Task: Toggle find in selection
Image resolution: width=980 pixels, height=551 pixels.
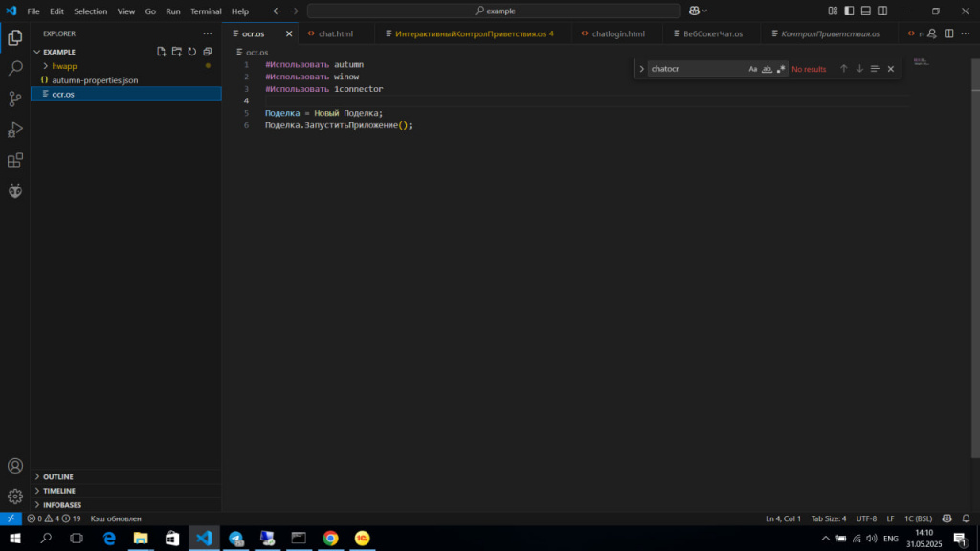Action: [875, 69]
